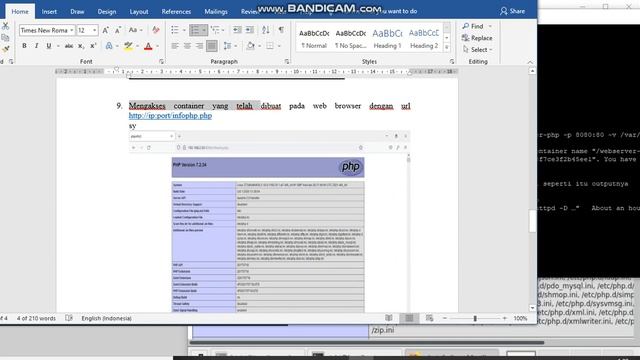Open underline style dropdown arrow
This screenshot has width=640, height=360.
tap(58, 46)
